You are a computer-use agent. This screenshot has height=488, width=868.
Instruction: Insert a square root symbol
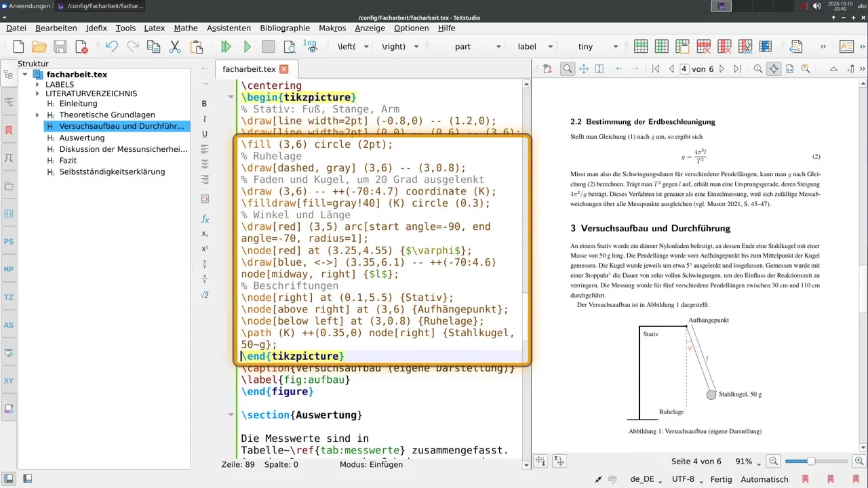tap(205, 295)
